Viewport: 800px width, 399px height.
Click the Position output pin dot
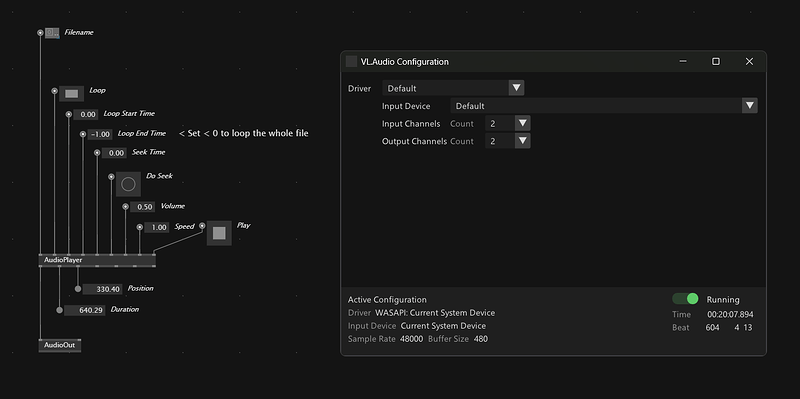tap(78, 289)
